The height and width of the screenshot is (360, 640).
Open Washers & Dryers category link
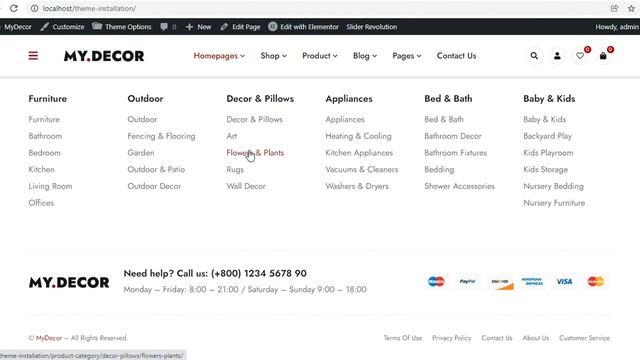point(357,186)
